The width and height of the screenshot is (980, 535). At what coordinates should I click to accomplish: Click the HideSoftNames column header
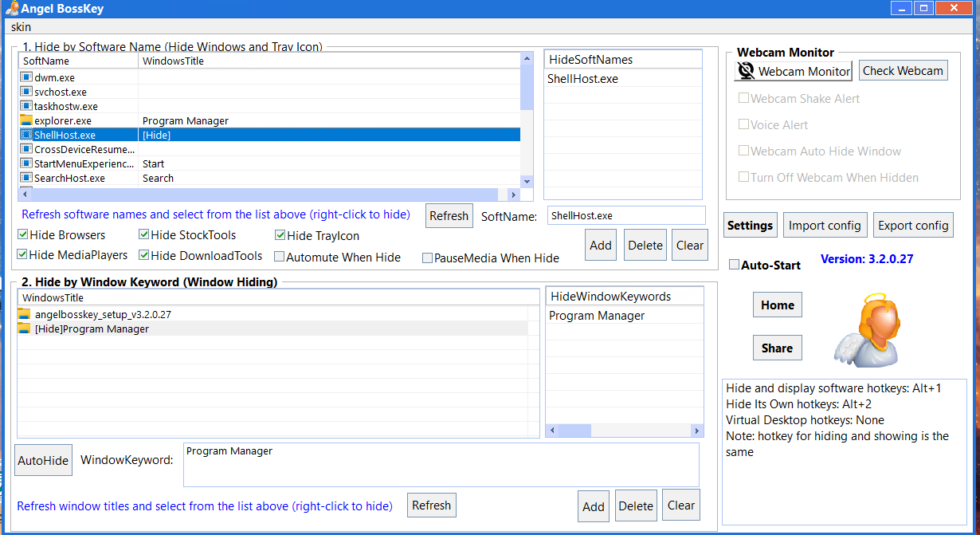coord(623,60)
